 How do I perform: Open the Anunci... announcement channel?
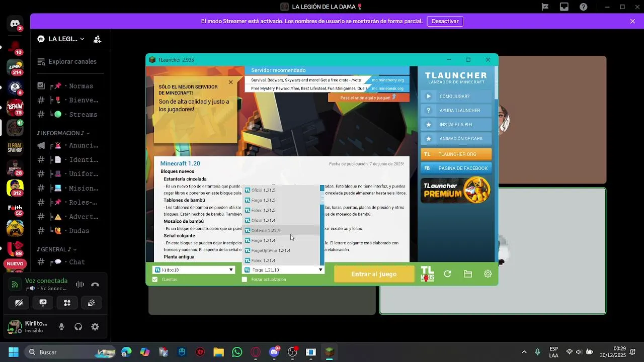tap(70, 145)
